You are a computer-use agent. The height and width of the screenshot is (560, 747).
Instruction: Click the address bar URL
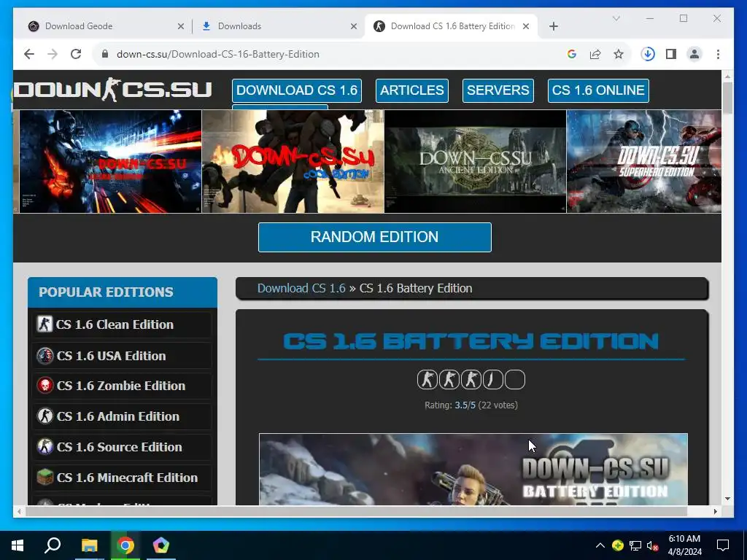217,54
